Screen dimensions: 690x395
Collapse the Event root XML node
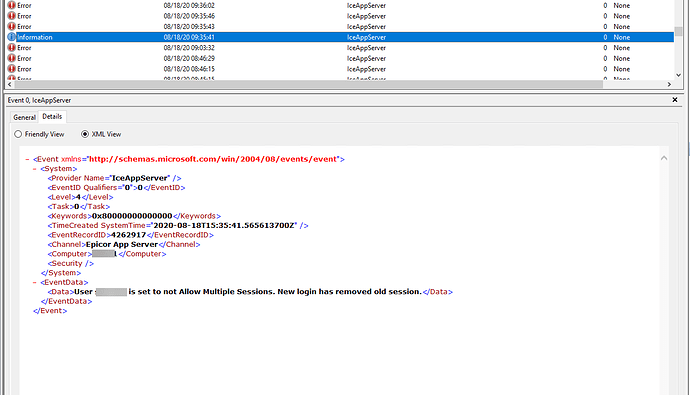27,159
